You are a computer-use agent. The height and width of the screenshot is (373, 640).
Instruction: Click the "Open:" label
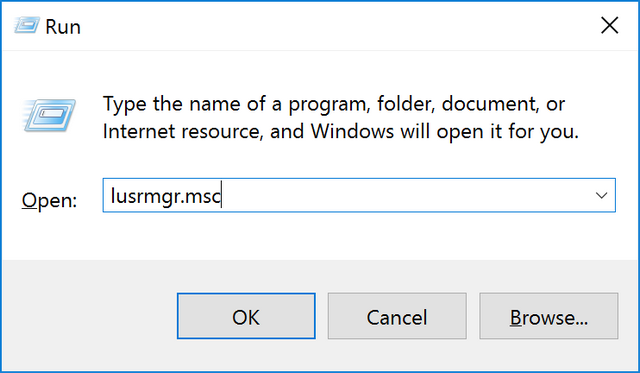(x=49, y=200)
